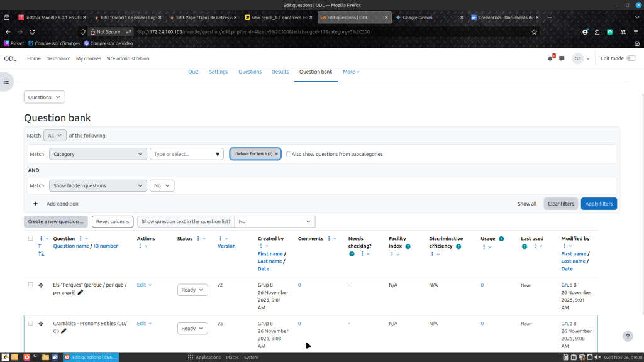This screenshot has height=362, width=644.
Task: Open the notifications bell icon
Action: click(x=550, y=58)
